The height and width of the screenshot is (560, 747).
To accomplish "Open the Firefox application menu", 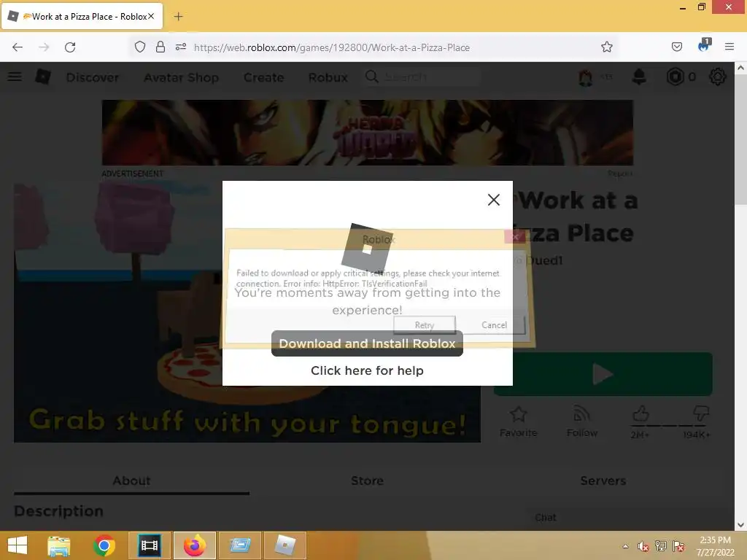I will 729,47.
